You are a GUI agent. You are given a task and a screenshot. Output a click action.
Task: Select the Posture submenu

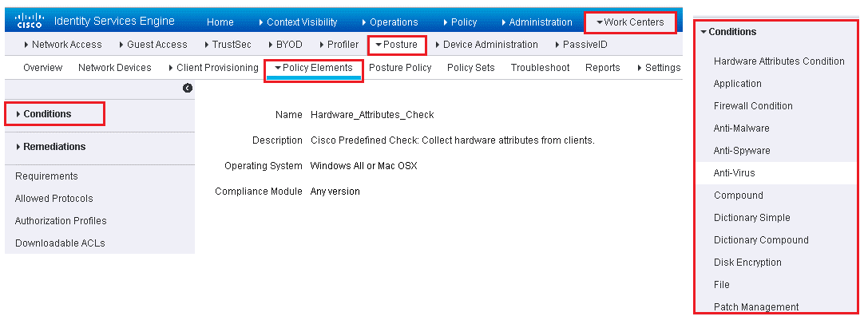pyautogui.click(x=397, y=45)
